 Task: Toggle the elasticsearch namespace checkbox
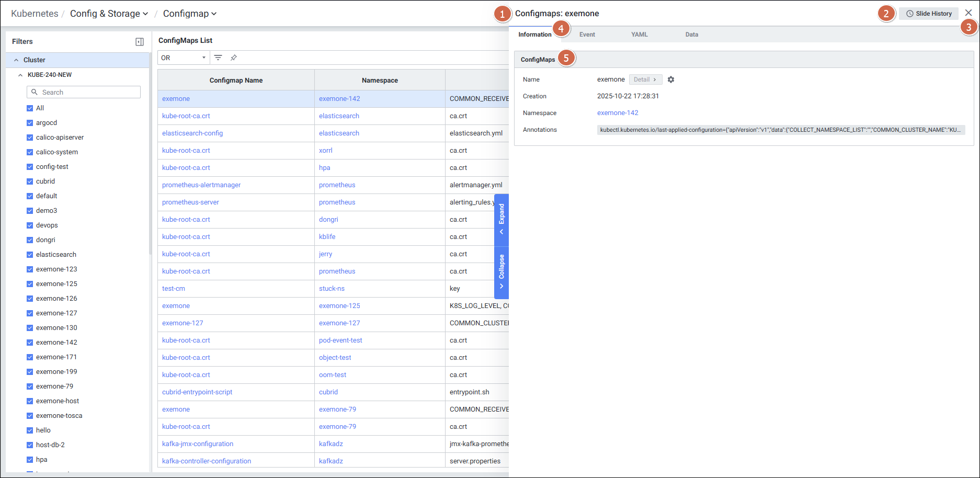coord(30,255)
